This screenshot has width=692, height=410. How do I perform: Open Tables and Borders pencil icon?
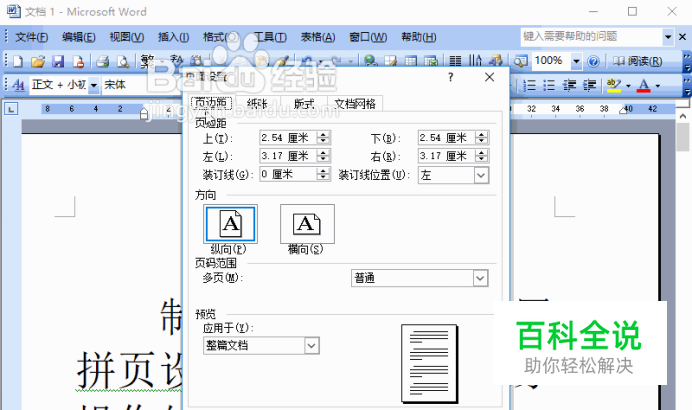point(391,61)
